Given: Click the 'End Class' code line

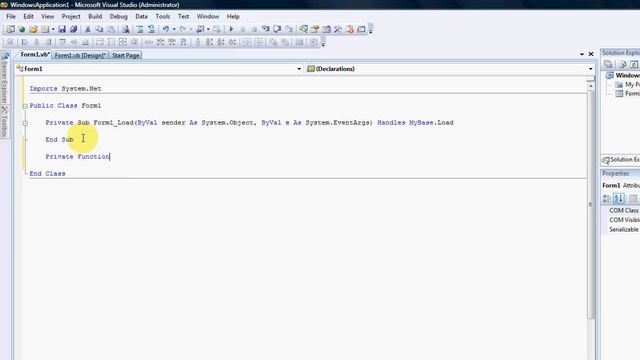Looking at the screenshot, I should pyautogui.click(x=47, y=174).
